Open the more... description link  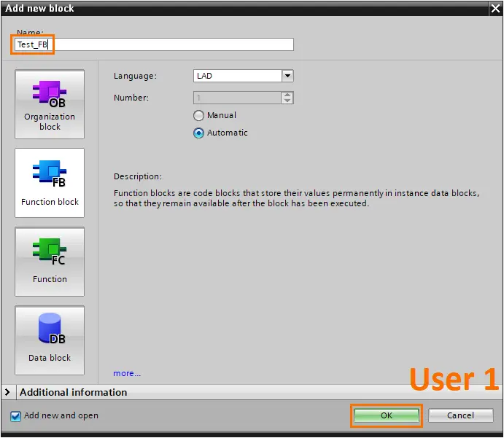pos(127,373)
